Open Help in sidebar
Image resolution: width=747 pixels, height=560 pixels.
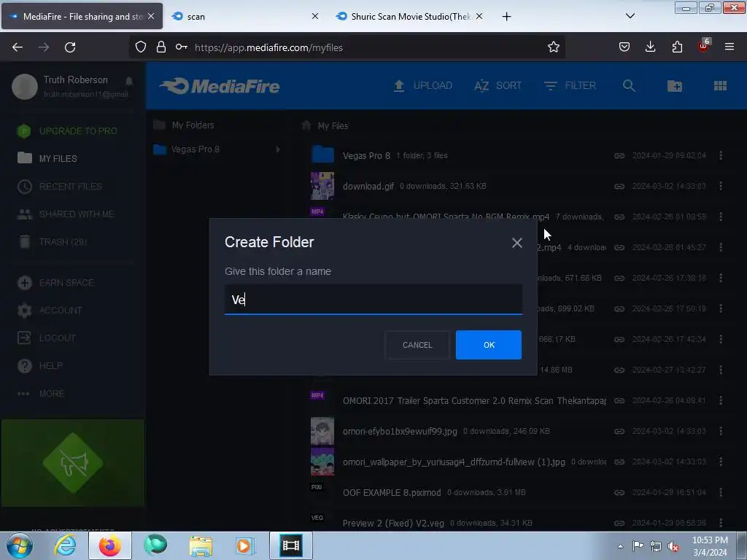pos(40,366)
